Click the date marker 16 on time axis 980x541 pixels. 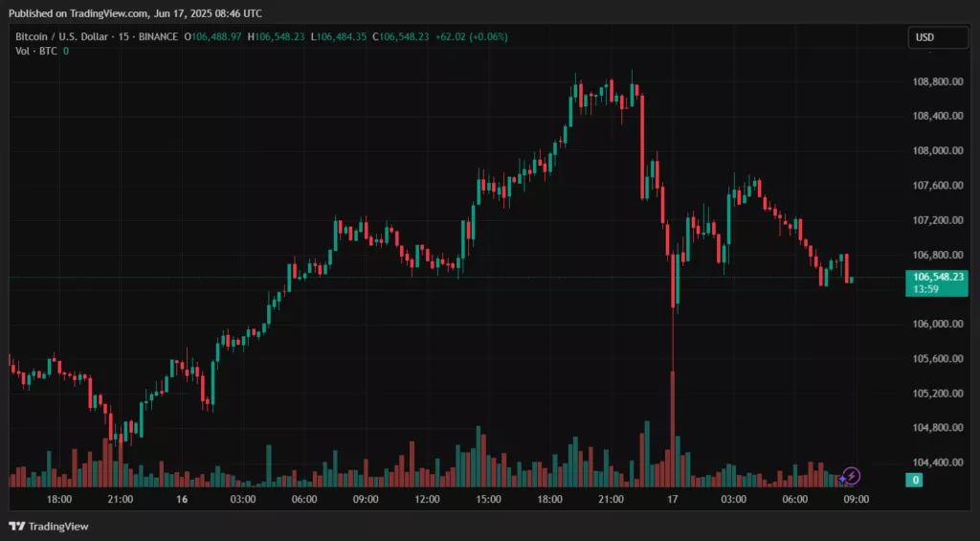[182, 500]
